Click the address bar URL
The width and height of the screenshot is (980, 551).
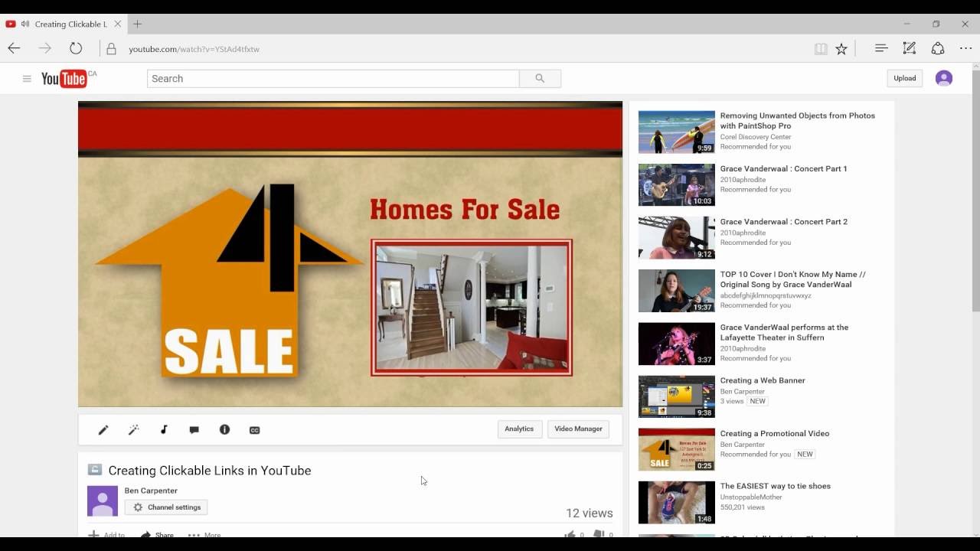pyautogui.click(x=194, y=49)
